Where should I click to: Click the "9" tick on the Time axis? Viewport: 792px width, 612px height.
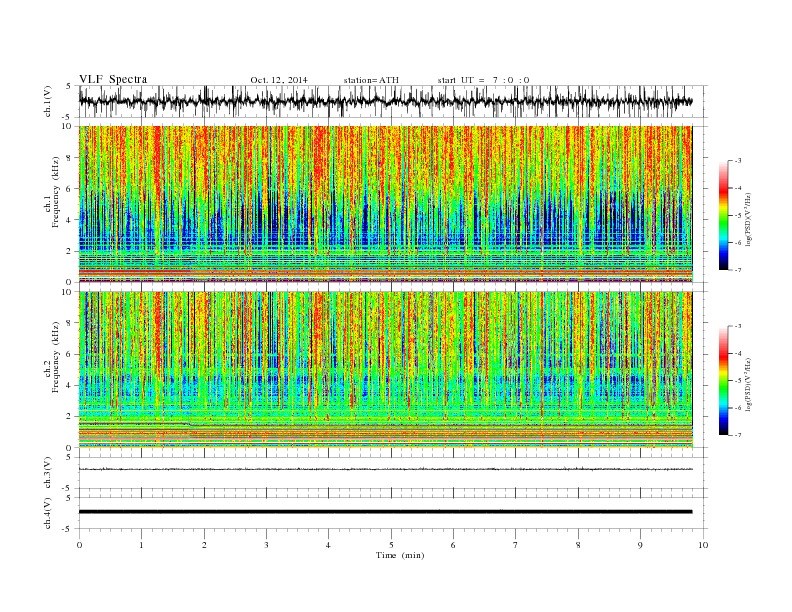[640, 545]
